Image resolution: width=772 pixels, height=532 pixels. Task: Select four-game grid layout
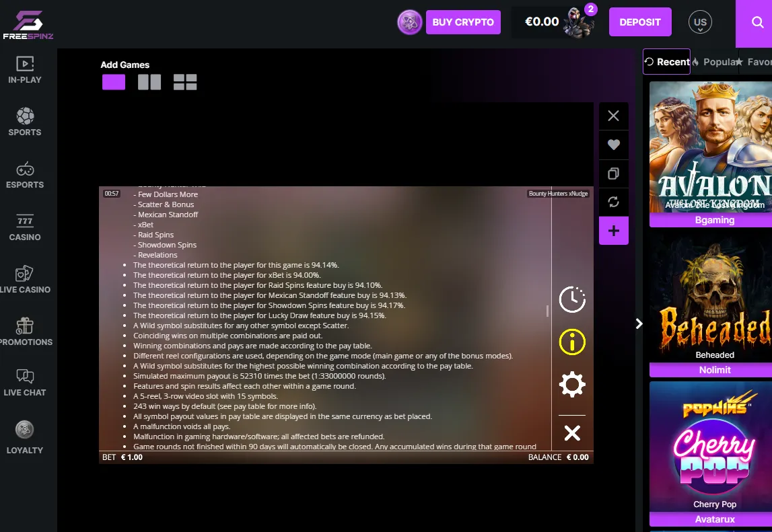click(x=185, y=82)
